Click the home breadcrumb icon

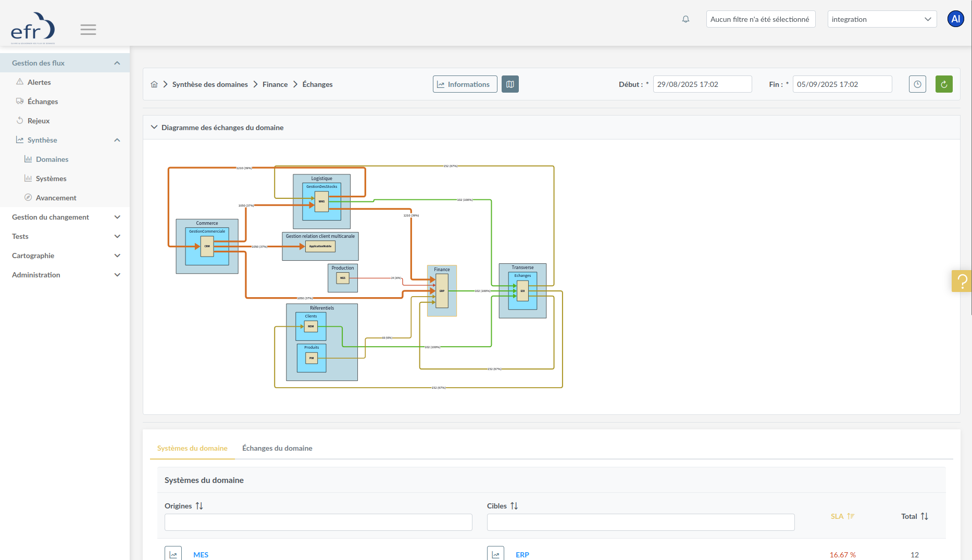[x=154, y=84]
